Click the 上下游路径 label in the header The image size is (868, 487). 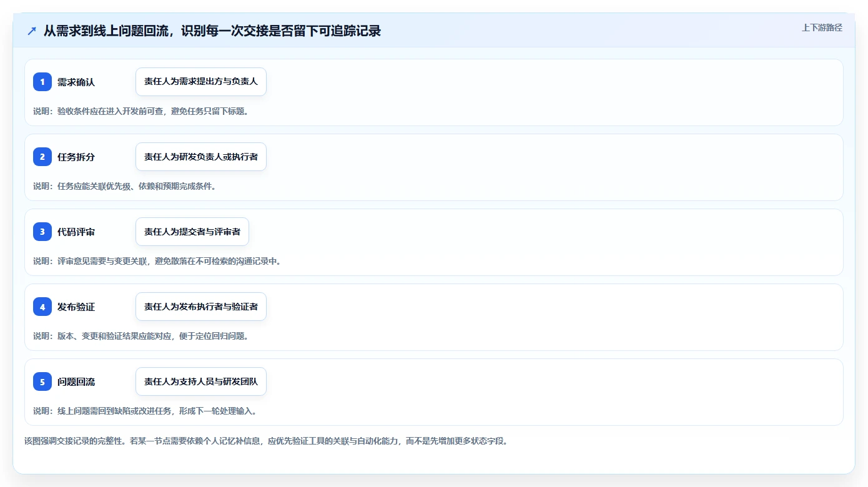822,27
